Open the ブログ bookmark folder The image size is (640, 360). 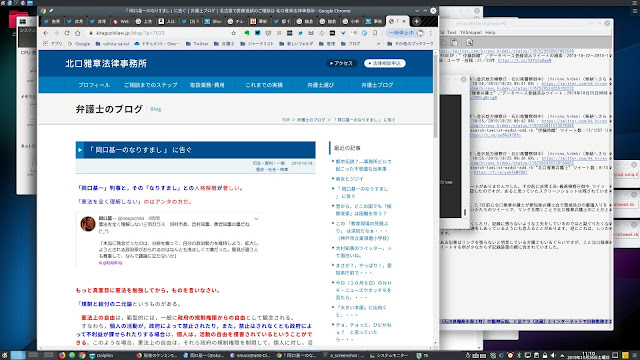(351, 44)
